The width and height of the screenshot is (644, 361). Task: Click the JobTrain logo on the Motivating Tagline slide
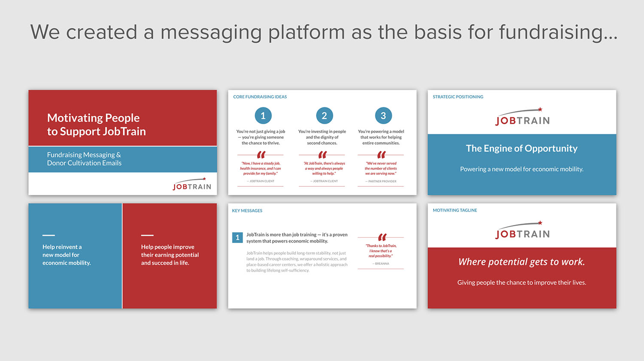(x=522, y=230)
